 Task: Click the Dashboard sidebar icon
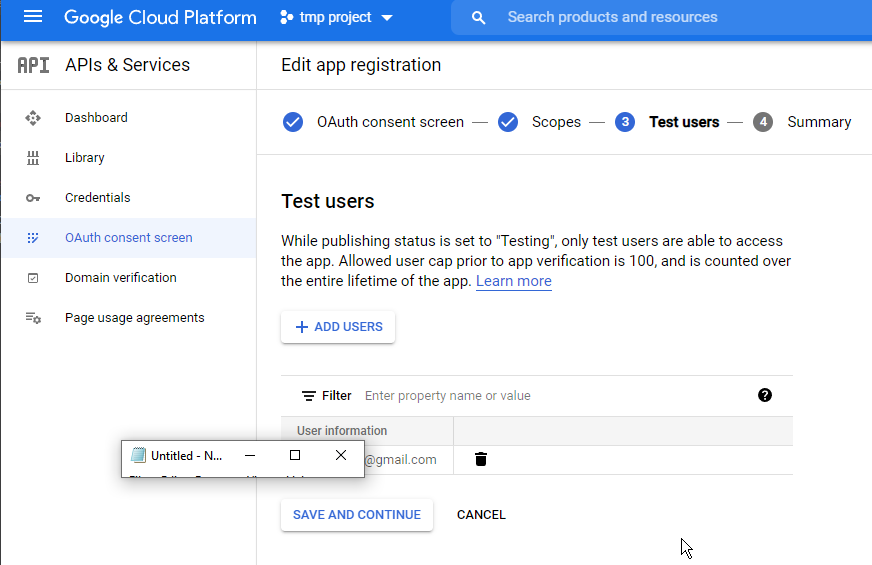pos(33,118)
